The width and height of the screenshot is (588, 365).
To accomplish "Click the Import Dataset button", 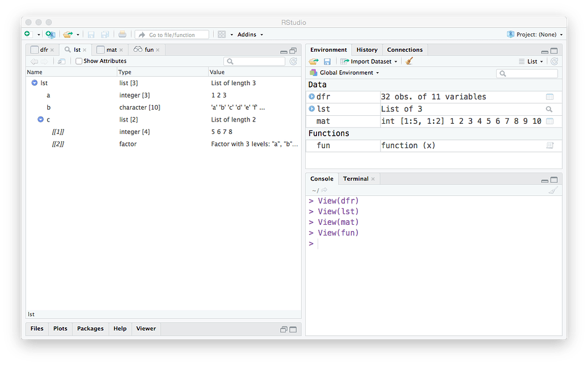I will click(369, 61).
